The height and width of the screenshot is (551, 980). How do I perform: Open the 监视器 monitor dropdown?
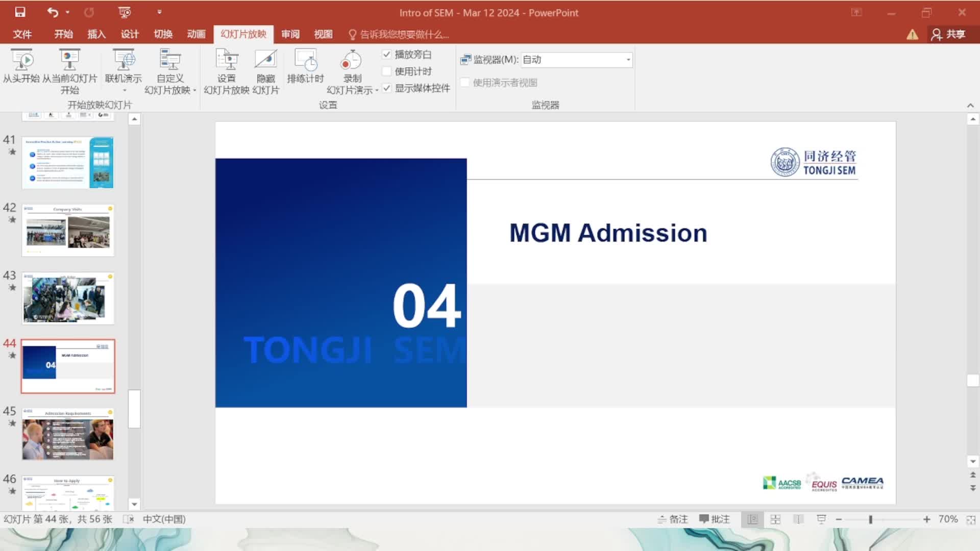[628, 60]
